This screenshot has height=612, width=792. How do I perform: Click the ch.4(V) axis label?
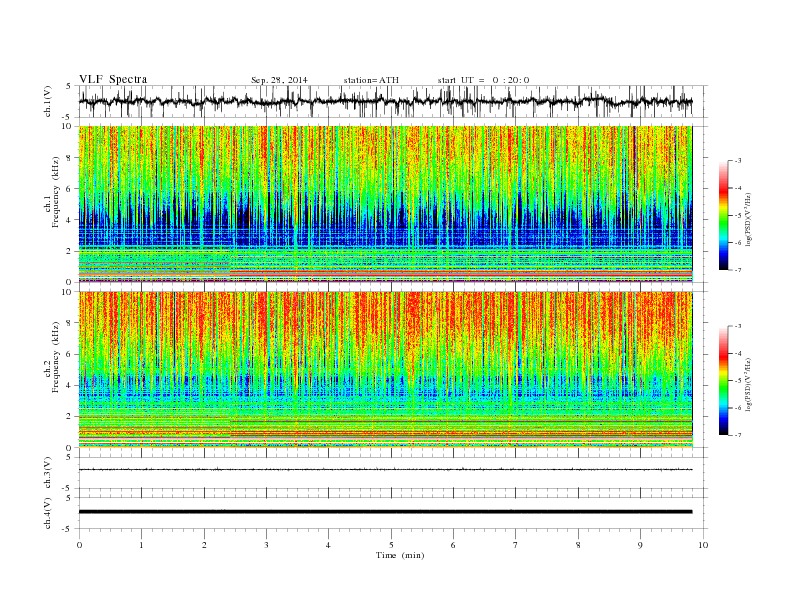click(48, 513)
